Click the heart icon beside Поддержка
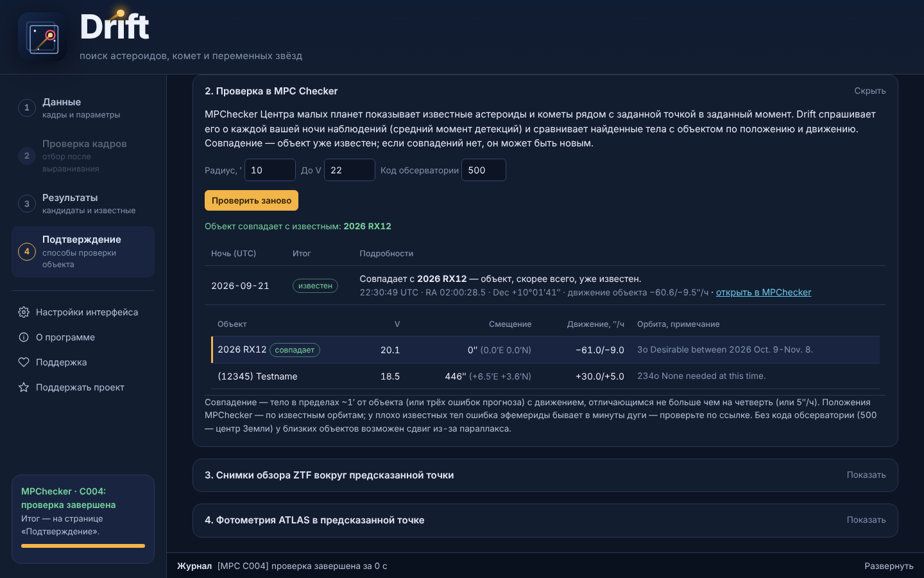Screen dimensions: 924x578 [x=24, y=362]
